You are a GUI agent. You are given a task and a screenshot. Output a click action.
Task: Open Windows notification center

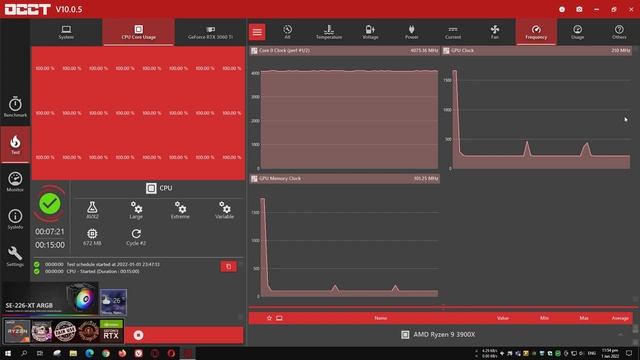point(629,353)
